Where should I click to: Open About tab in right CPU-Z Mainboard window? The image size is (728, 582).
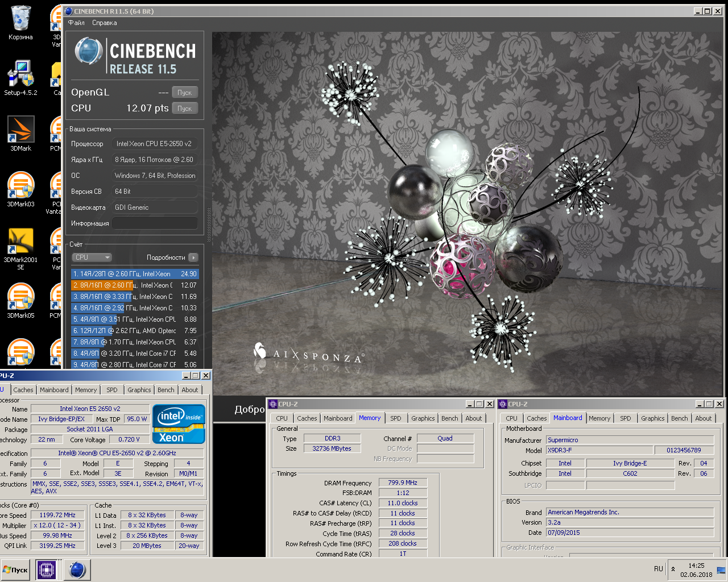pyautogui.click(x=704, y=418)
